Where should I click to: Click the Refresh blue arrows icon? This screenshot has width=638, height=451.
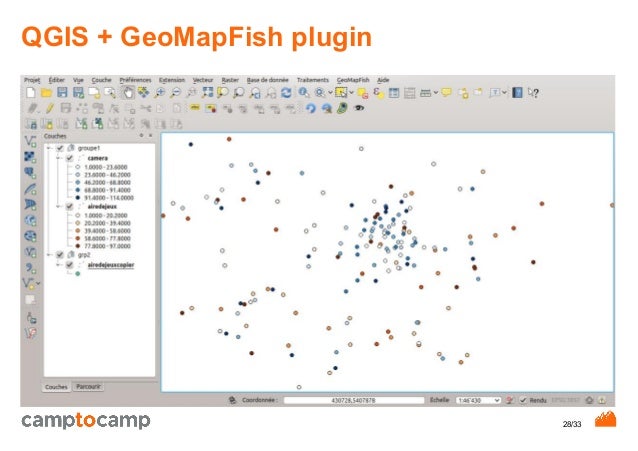(286, 93)
